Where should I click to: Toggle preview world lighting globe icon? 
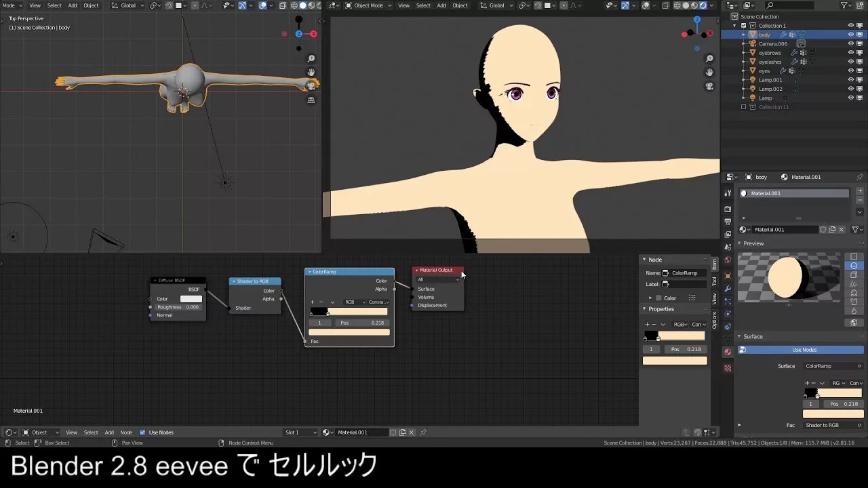[x=854, y=323]
